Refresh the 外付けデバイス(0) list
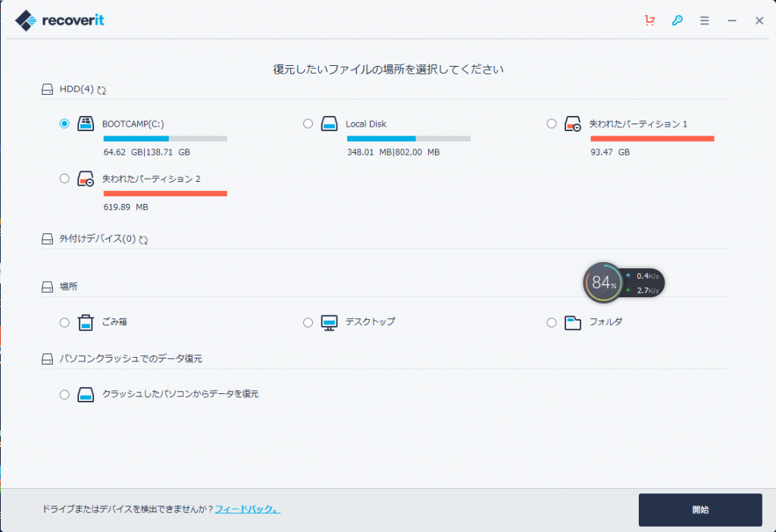 (x=143, y=240)
